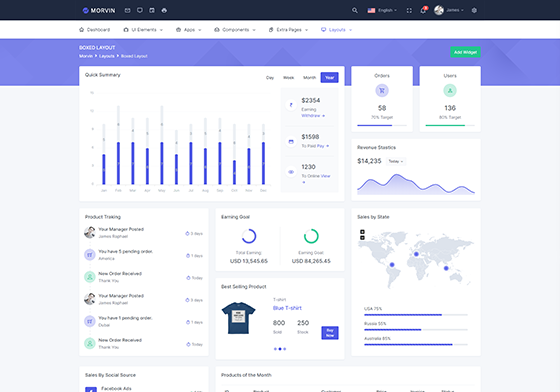Click the Orders shopping cart icon
Viewport: 560px width, 392px height.
click(x=382, y=90)
